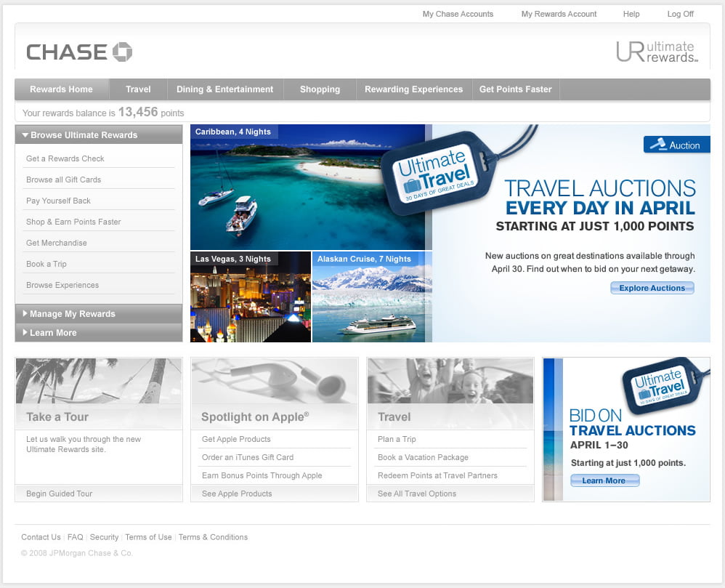Open the Caribbean, 4 Nights photo
This screenshot has width=725, height=588.
coord(307,188)
